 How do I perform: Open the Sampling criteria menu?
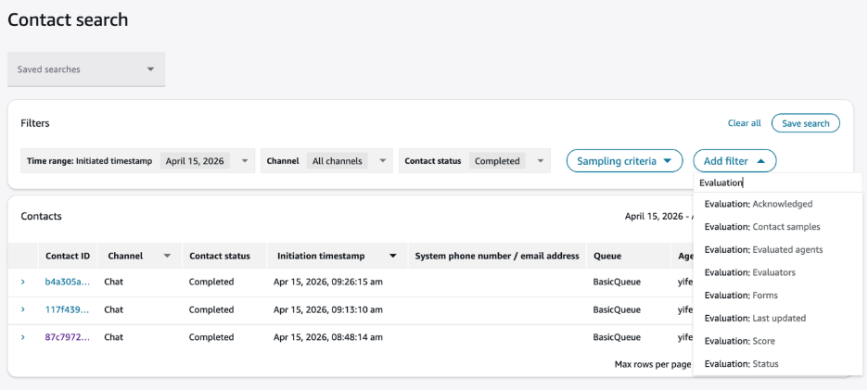point(624,161)
